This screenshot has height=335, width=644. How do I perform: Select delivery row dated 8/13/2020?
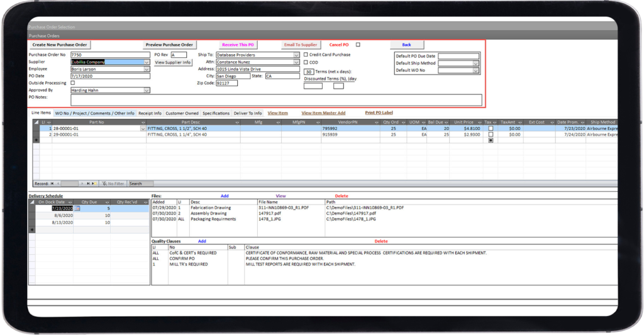(x=89, y=222)
